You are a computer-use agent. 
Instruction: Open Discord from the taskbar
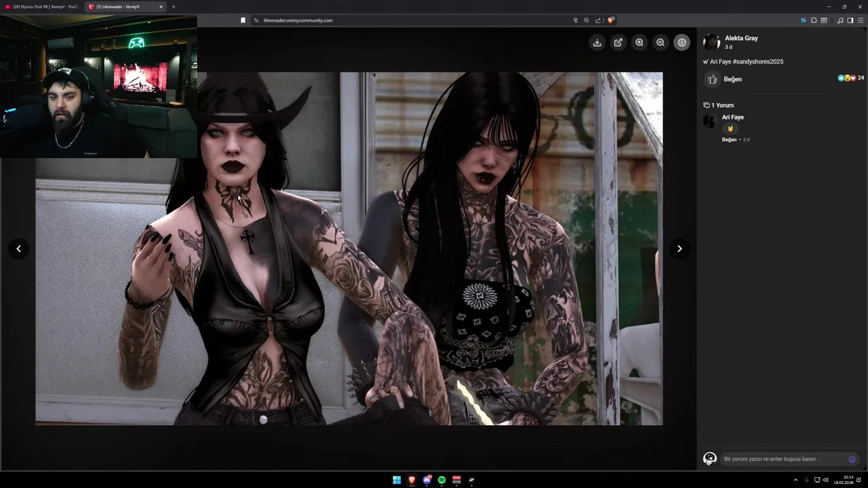tap(427, 480)
